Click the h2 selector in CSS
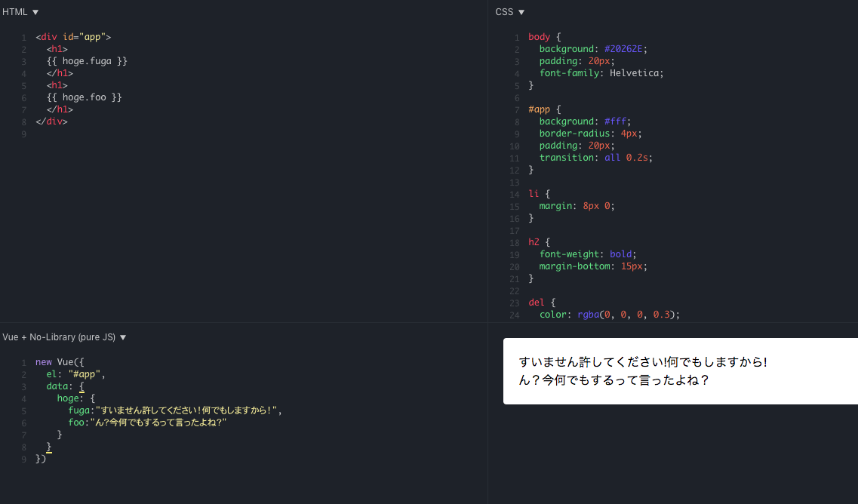This screenshot has width=858, height=504. tap(534, 242)
